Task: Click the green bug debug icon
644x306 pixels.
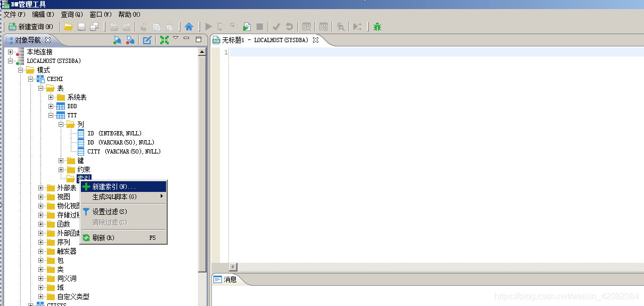Action: [x=377, y=27]
